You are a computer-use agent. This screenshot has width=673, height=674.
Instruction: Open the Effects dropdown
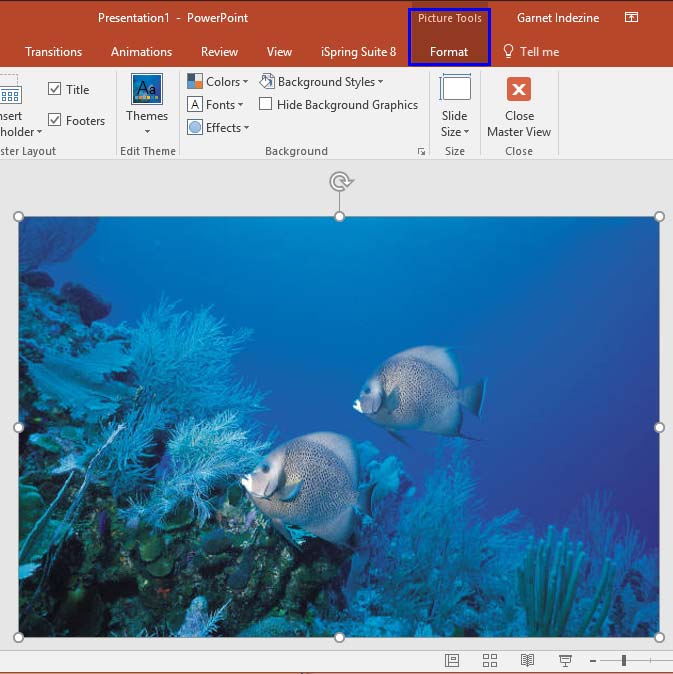pos(218,127)
